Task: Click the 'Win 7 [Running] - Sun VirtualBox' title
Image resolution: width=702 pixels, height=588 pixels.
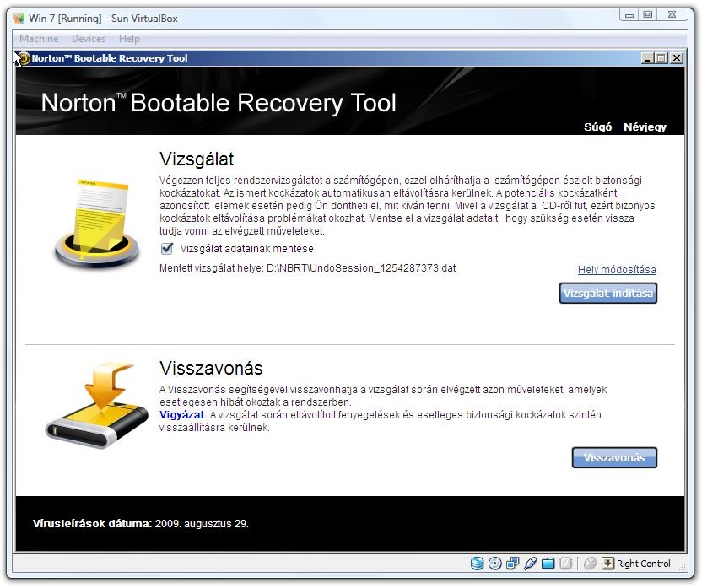Action: tap(104, 19)
